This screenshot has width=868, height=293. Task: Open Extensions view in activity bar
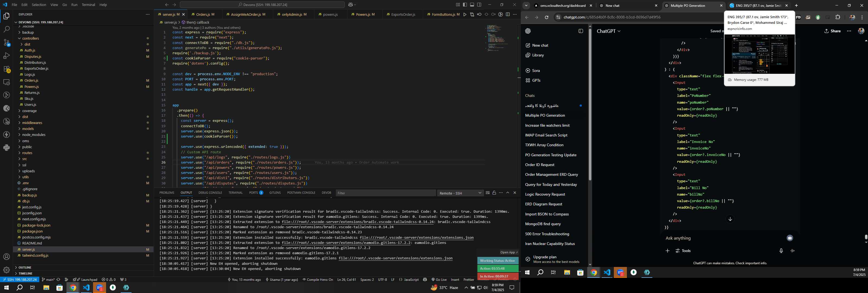tap(7, 69)
